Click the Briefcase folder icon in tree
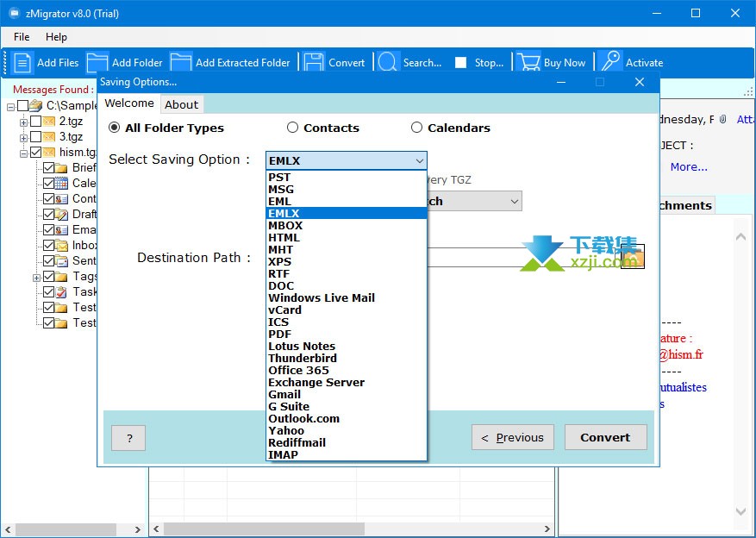This screenshot has width=756, height=538. pyautogui.click(x=61, y=168)
